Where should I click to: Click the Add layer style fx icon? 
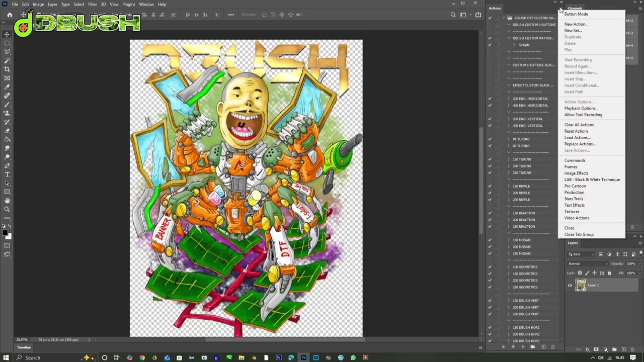(x=587, y=349)
